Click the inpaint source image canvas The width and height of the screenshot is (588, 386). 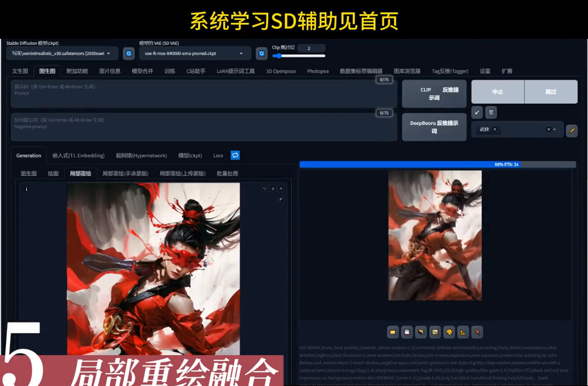(x=153, y=269)
